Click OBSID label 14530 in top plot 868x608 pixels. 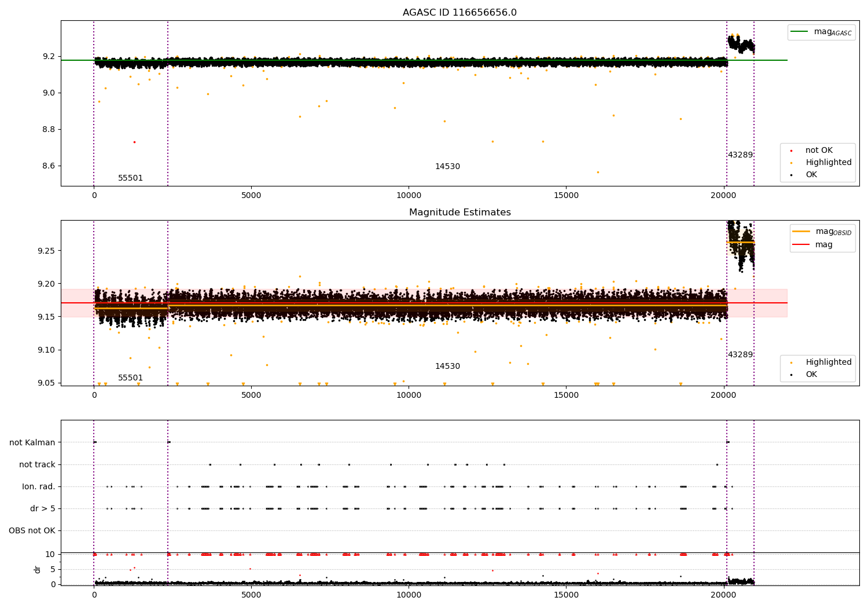pos(447,167)
